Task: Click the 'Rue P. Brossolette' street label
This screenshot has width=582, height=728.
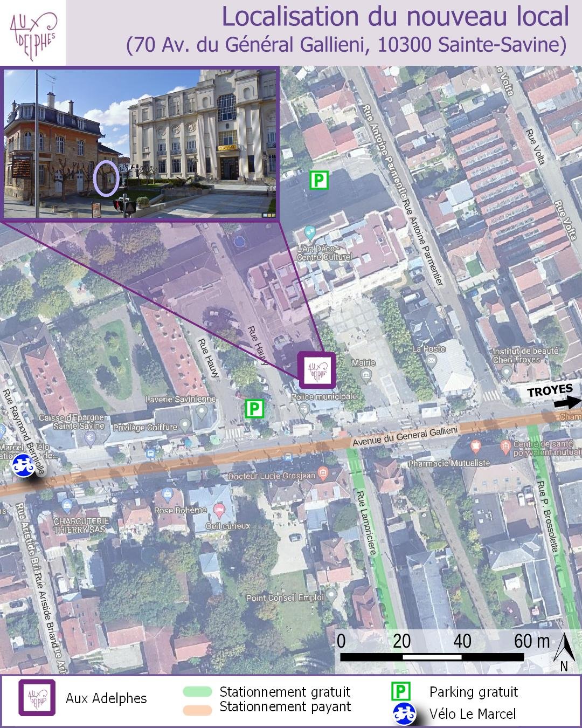Action: 547,518
